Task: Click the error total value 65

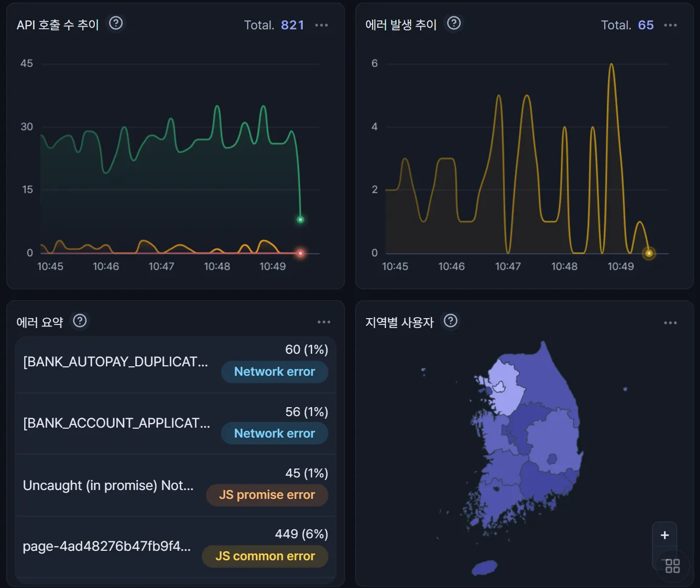Action: tap(646, 25)
